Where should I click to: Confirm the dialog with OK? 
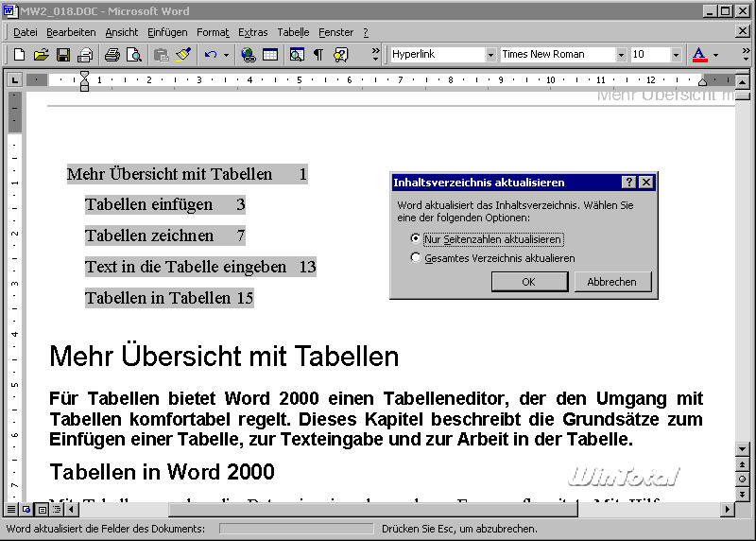pos(529,282)
